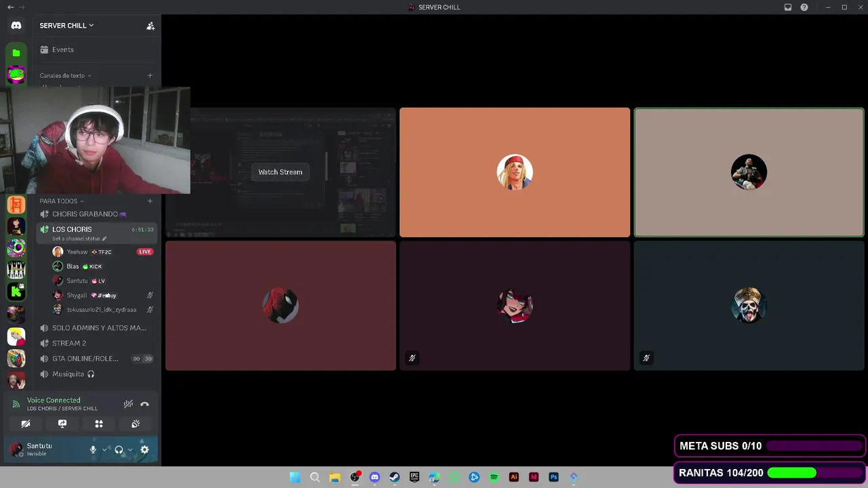This screenshot has height=488, width=868.
Task: Toggle noise suppression in Voice Connected panel
Action: pyautogui.click(x=128, y=404)
